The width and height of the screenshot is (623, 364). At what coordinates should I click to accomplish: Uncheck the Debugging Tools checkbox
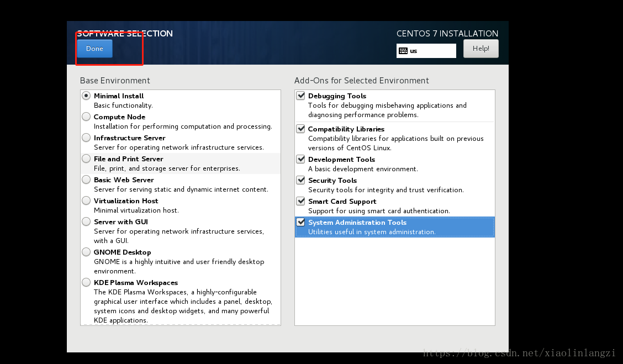[x=301, y=96]
